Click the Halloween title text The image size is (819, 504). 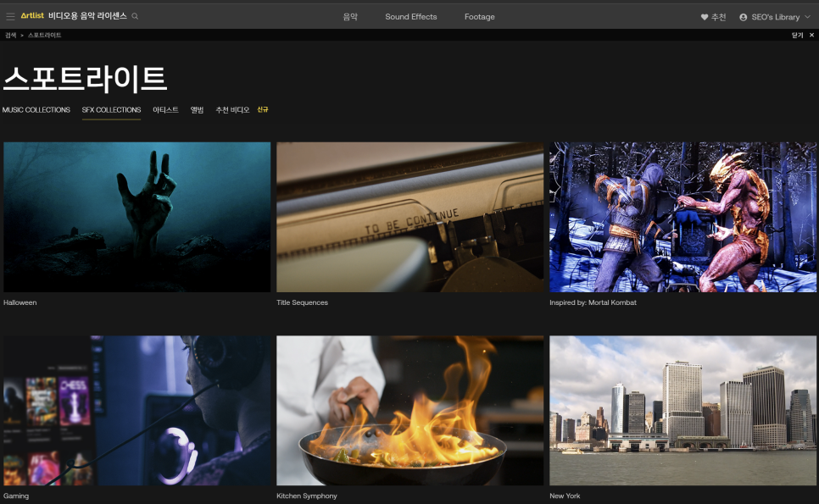(19, 302)
